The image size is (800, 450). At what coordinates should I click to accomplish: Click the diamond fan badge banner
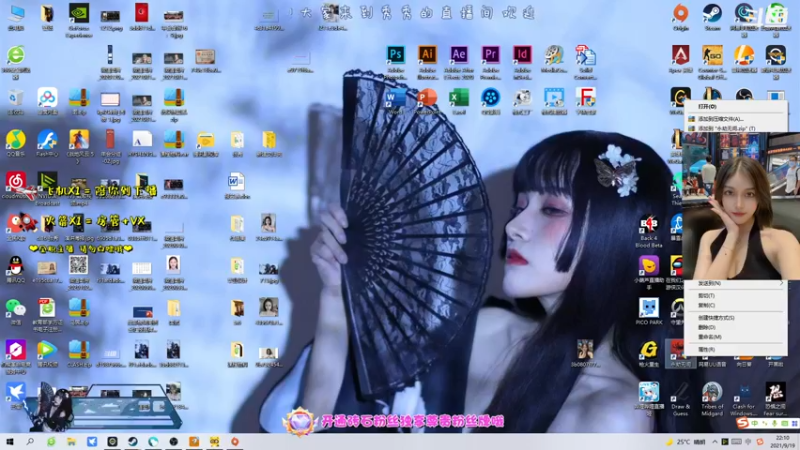(x=394, y=421)
